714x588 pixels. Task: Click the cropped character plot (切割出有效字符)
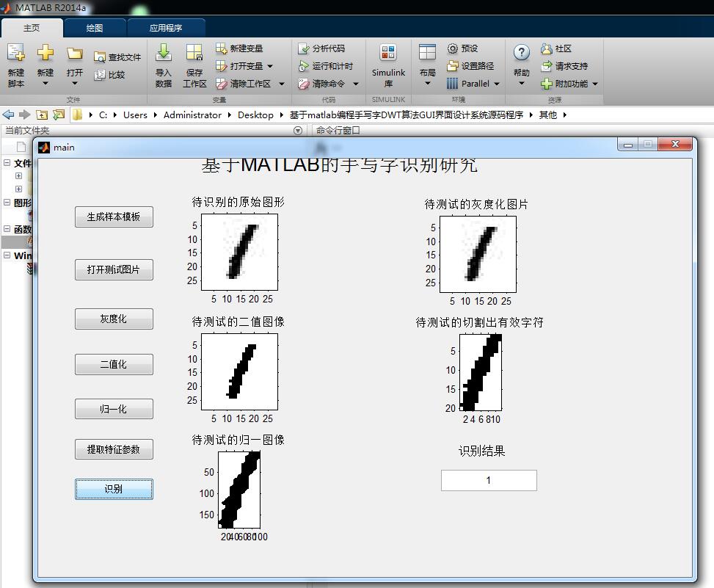481,373
